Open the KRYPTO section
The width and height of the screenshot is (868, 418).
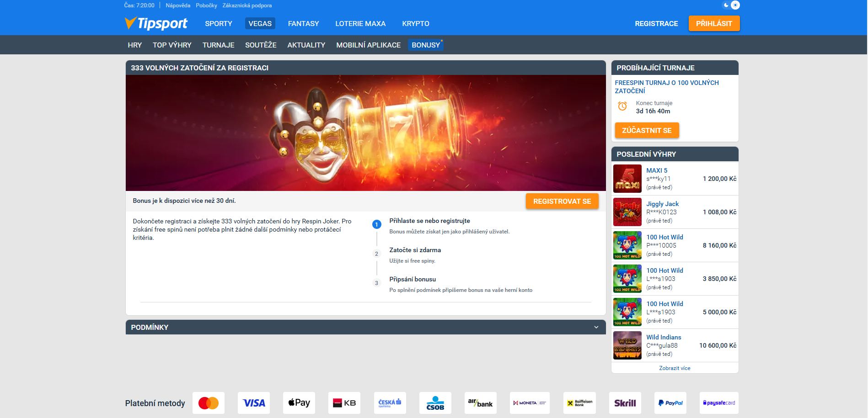click(x=416, y=23)
